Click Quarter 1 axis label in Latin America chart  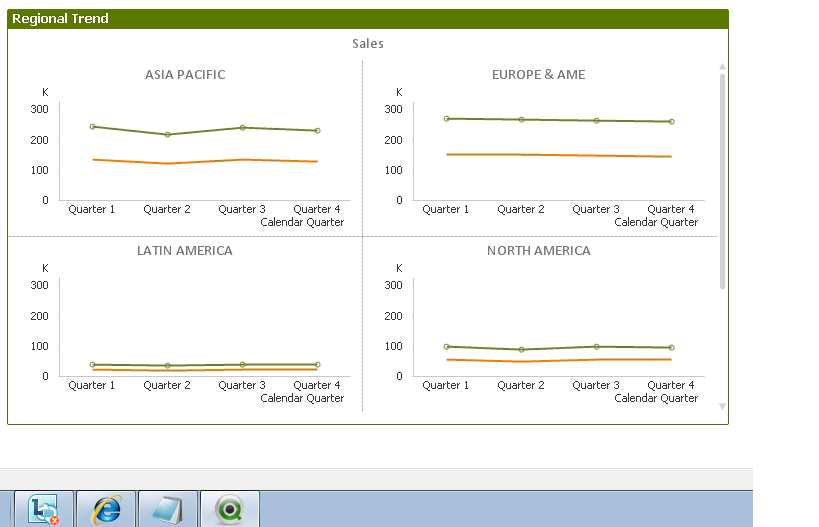[91, 385]
